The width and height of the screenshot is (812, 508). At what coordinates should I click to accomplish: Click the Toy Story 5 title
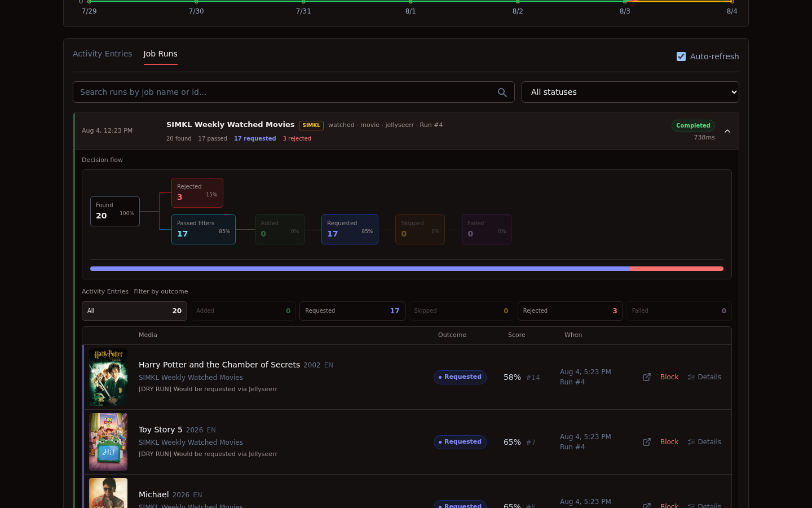click(161, 430)
